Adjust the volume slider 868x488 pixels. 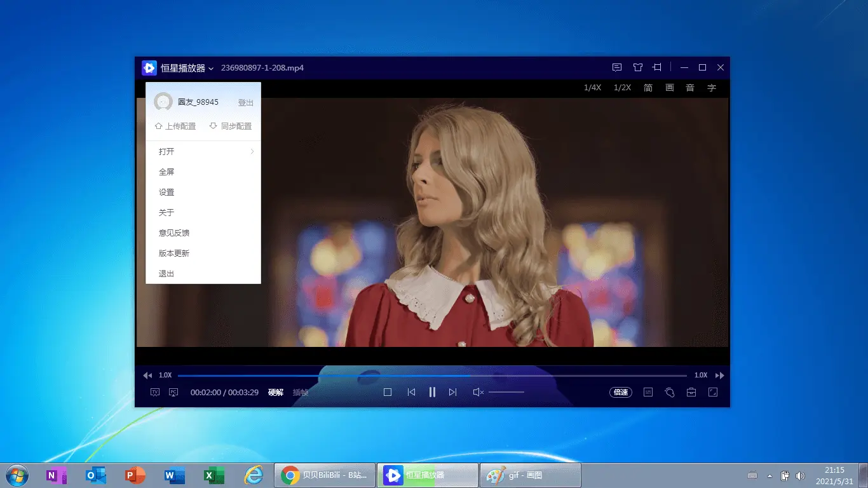506,392
